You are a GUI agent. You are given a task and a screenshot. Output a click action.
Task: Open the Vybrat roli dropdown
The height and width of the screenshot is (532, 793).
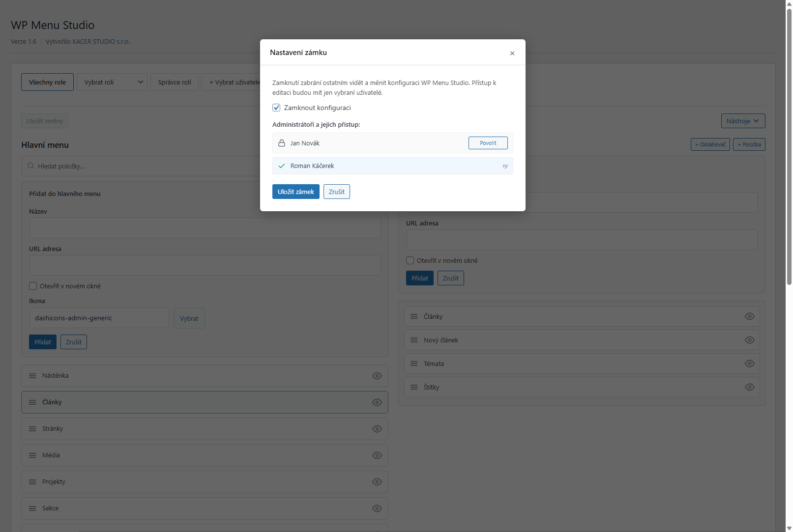112,82
